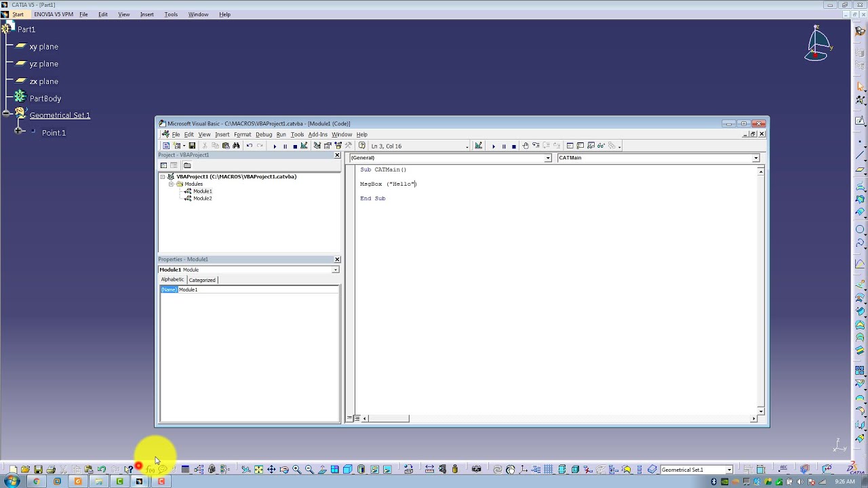Close the Project - VBAProject1 panel
Screen dimensions: 868x488
[x=337, y=155]
